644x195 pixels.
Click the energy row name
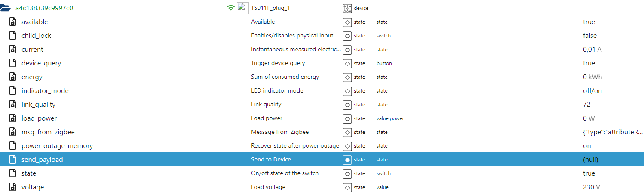tap(32, 77)
